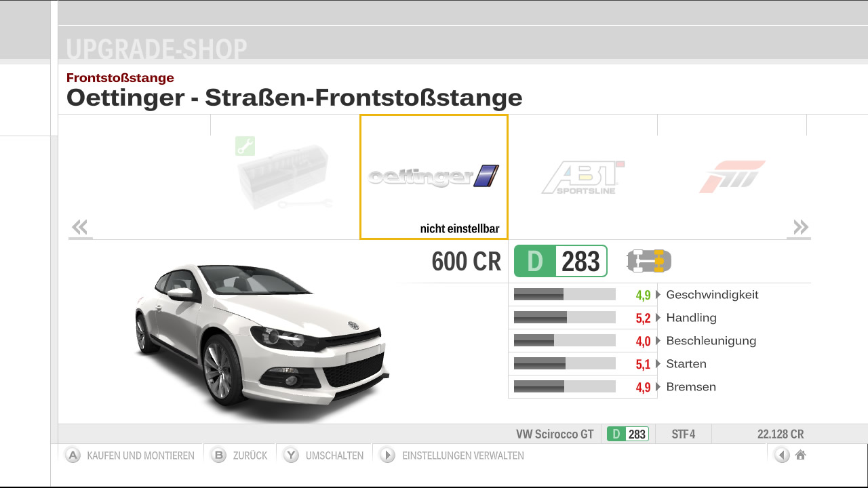Click the green wrench badge icon
Screen dimensions: 868x488
pos(245,146)
